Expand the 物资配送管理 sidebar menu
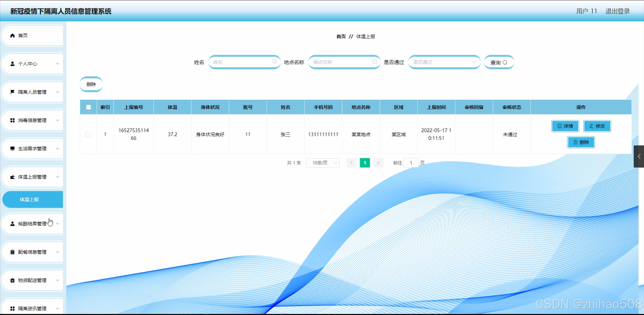This screenshot has height=315, width=644. [x=32, y=280]
